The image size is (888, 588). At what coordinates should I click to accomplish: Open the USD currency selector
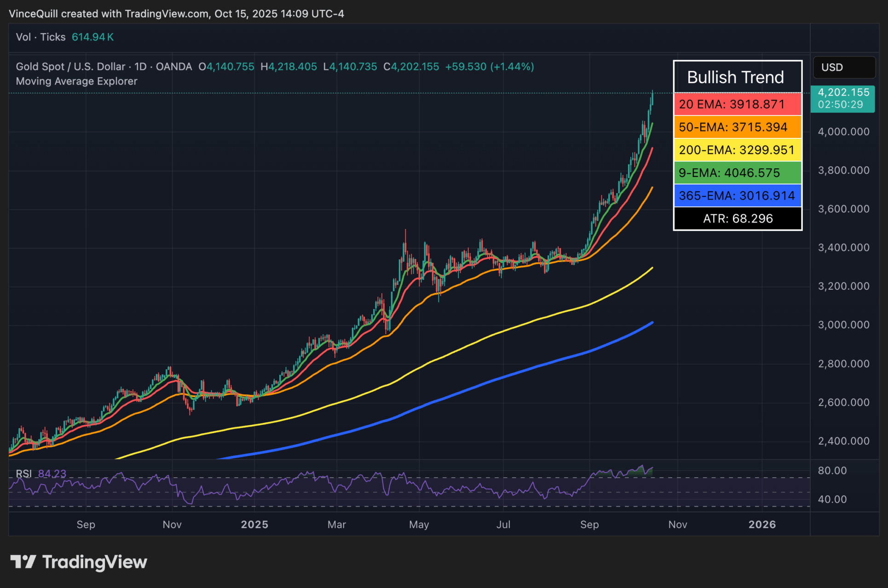tap(844, 68)
